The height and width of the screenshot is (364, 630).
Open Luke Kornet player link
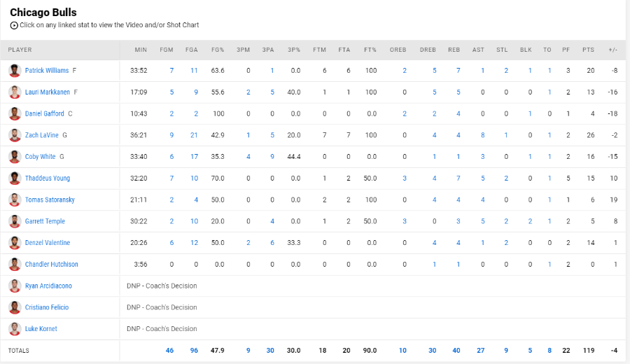41,328
